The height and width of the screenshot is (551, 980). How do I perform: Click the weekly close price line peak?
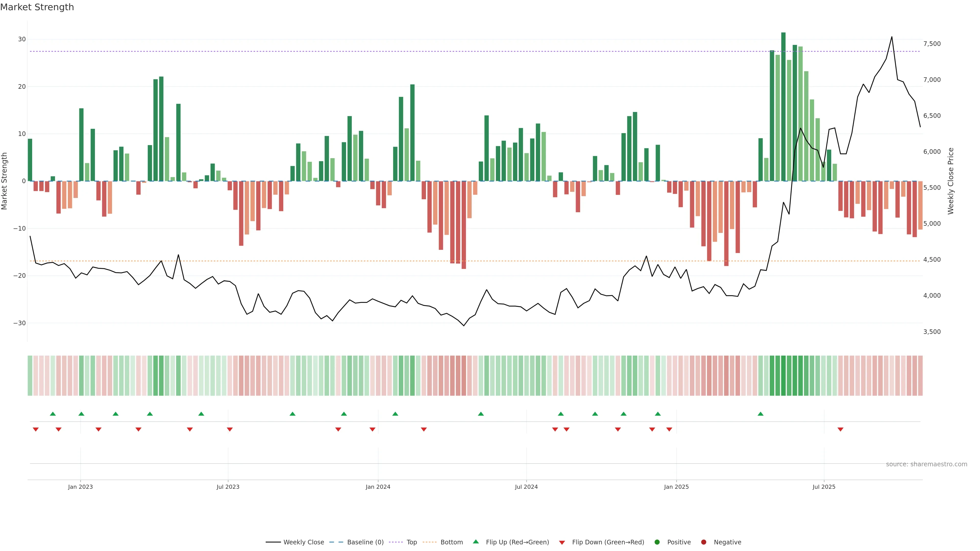(x=892, y=37)
